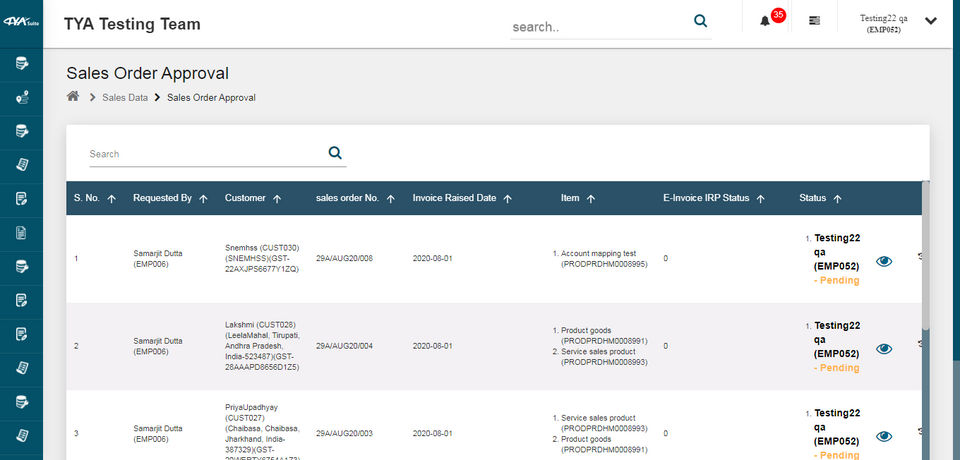Image resolution: width=960 pixels, height=460 pixels.
Task: Click the PriyaUpadhyay (CUST027) customer cell
Action: [x=262, y=433]
